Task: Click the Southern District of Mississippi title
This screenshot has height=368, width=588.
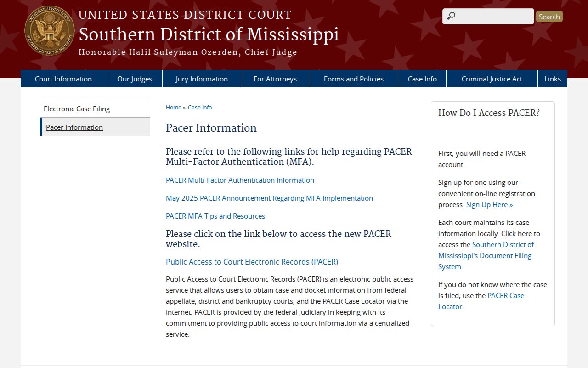Action: [209, 34]
